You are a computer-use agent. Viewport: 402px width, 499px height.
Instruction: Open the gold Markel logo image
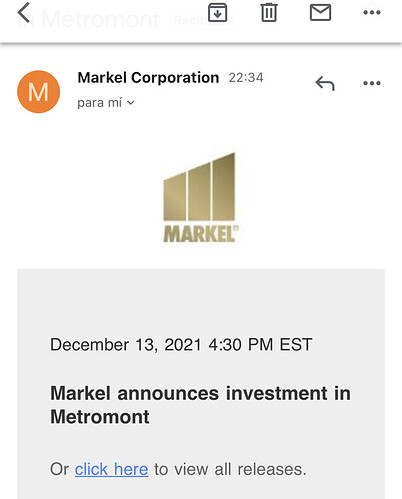point(201,197)
